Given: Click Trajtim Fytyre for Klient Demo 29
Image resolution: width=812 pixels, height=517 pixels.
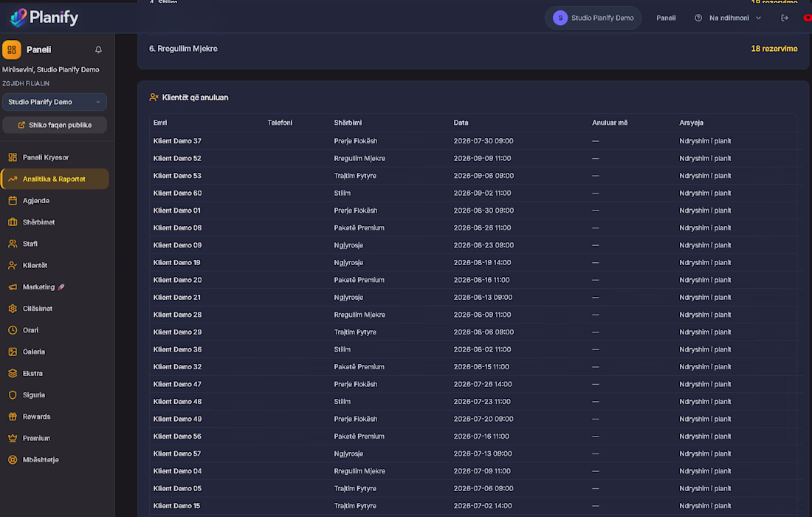Looking at the screenshot, I should (355, 332).
